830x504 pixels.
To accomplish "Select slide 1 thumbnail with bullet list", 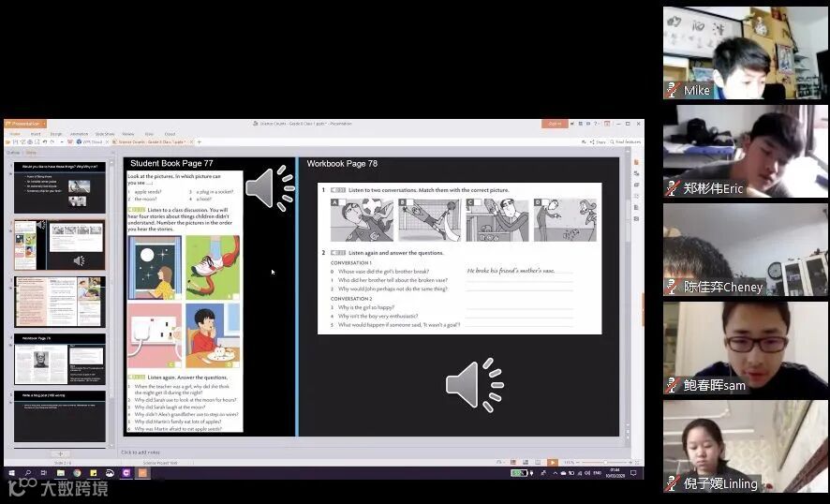I will tap(60, 187).
